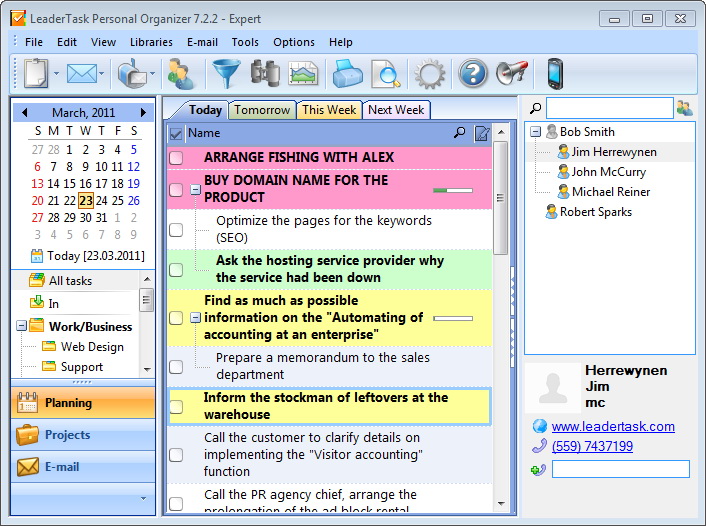
Task: Collapse the "BUY DOMAIN NAME" task subtasks
Action: coord(196,189)
